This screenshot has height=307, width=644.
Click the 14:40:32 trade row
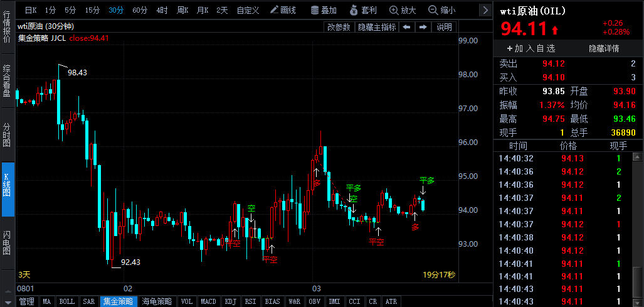[x=562, y=159]
